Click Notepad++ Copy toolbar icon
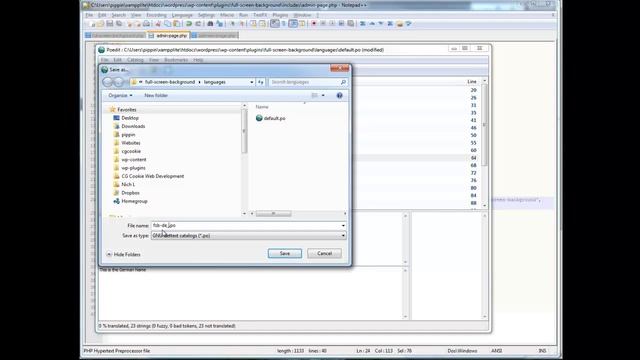Screen dimensions: 640x360 coord(167,24)
